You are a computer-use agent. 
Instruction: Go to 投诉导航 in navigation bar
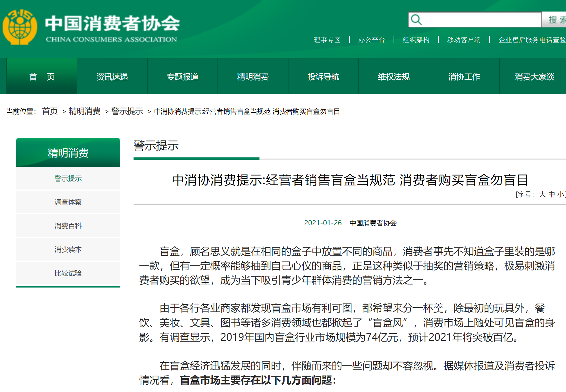click(323, 77)
